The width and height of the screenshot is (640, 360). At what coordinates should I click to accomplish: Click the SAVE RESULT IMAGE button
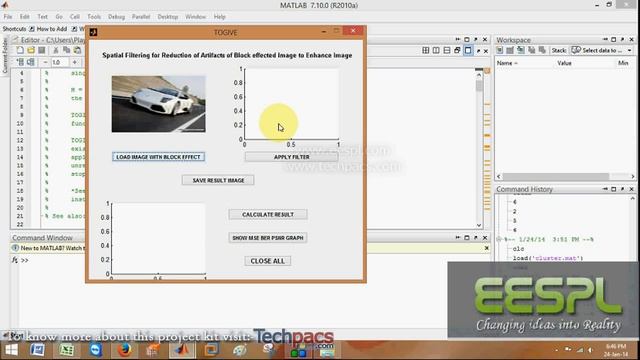[x=218, y=180]
